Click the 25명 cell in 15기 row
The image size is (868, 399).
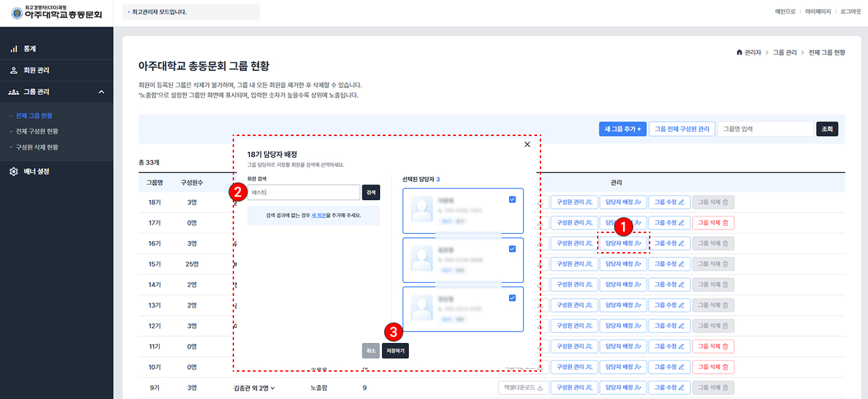(192, 264)
